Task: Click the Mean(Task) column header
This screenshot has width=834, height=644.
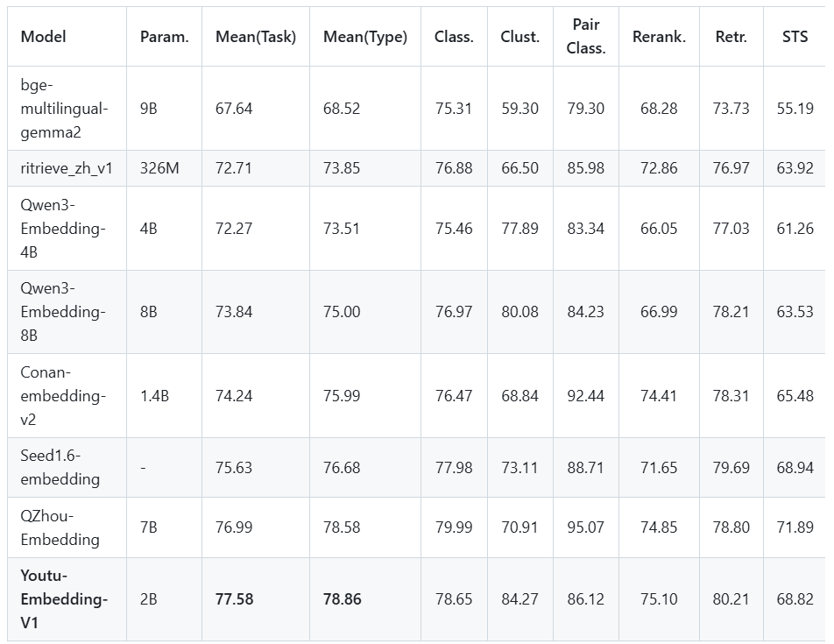Action: [x=256, y=37]
